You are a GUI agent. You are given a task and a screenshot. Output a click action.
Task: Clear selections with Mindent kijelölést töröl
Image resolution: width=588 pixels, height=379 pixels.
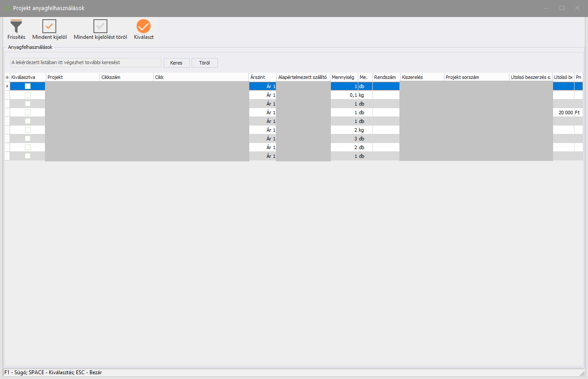point(100,27)
